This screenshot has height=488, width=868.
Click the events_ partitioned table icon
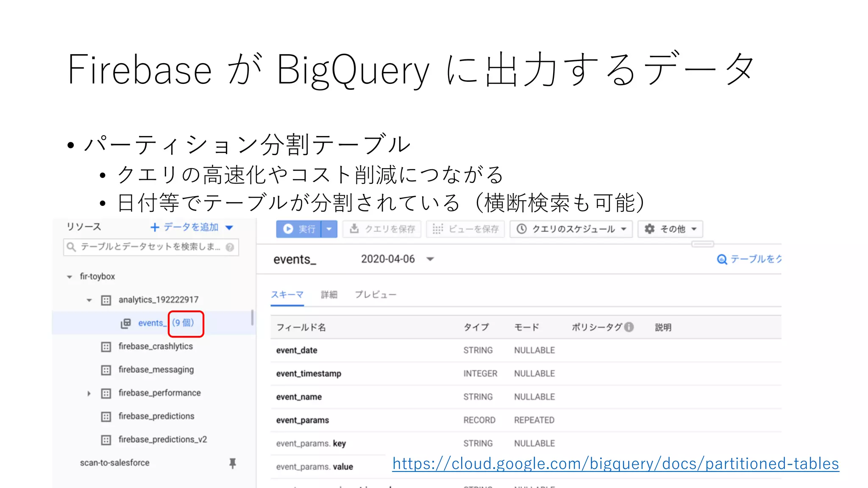(x=126, y=324)
